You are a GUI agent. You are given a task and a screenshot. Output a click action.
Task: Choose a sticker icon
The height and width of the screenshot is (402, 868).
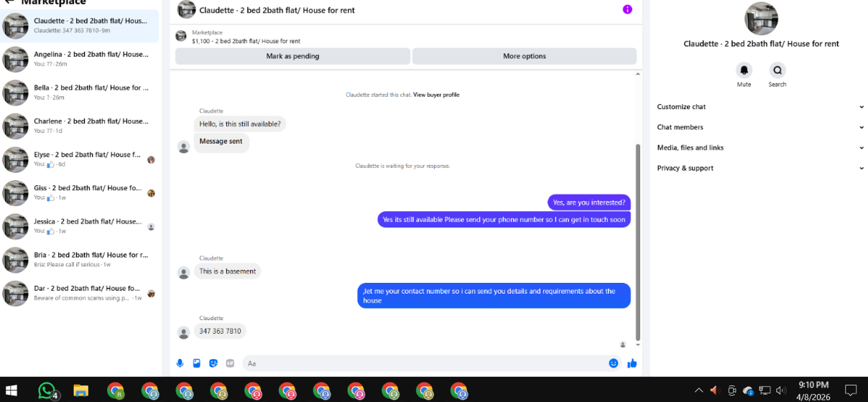tap(213, 363)
